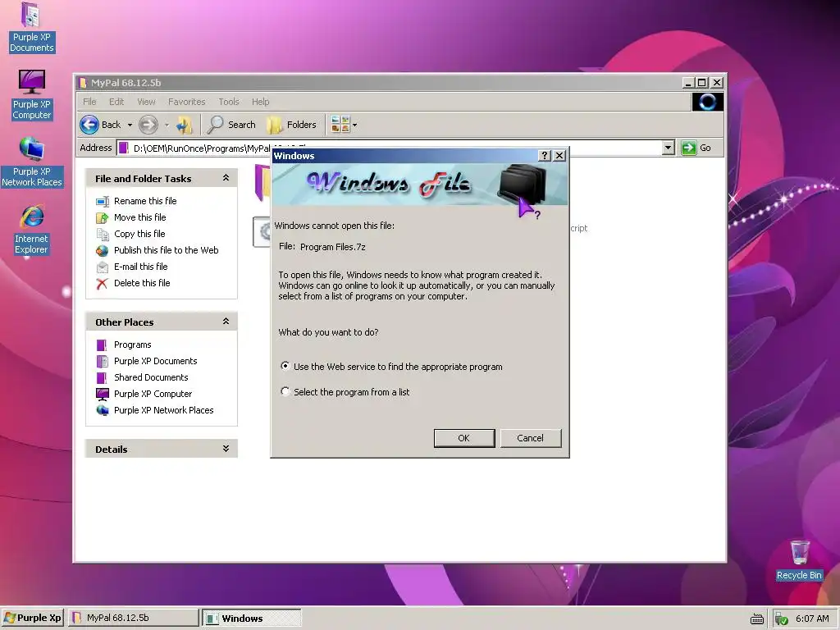840x630 pixels.
Task: Click the Copy this file icon
Action: pyautogui.click(x=103, y=234)
